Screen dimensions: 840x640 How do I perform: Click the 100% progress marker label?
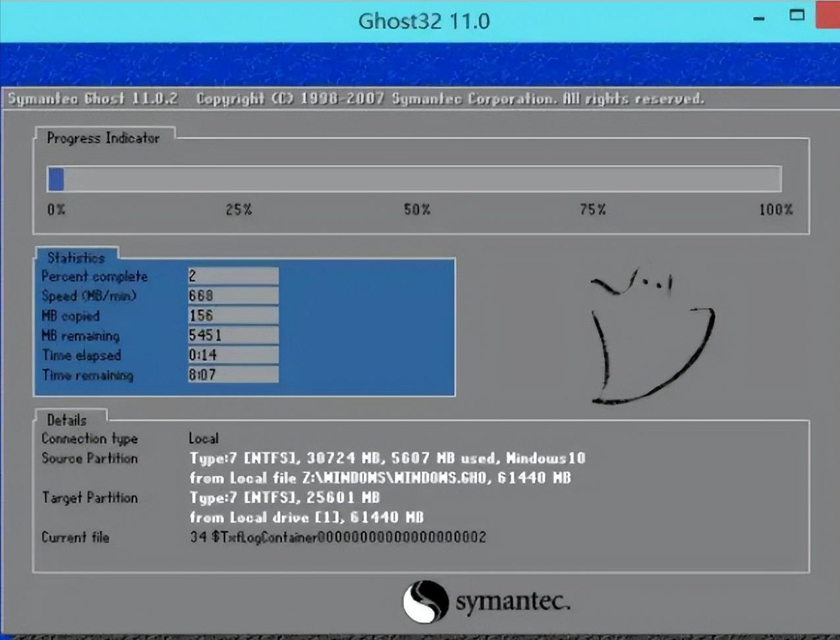click(775, 209)
